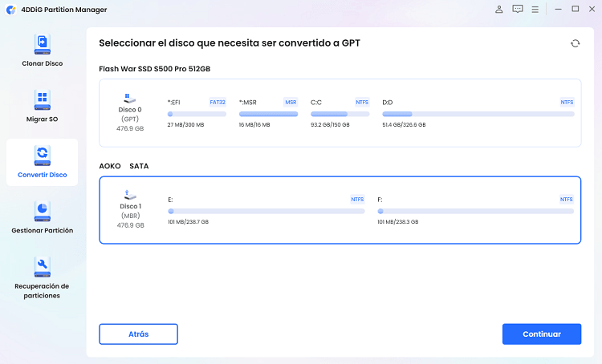Click the FAT32 tag on EFI partition
The image size is (602, 364).
point(218,103)
